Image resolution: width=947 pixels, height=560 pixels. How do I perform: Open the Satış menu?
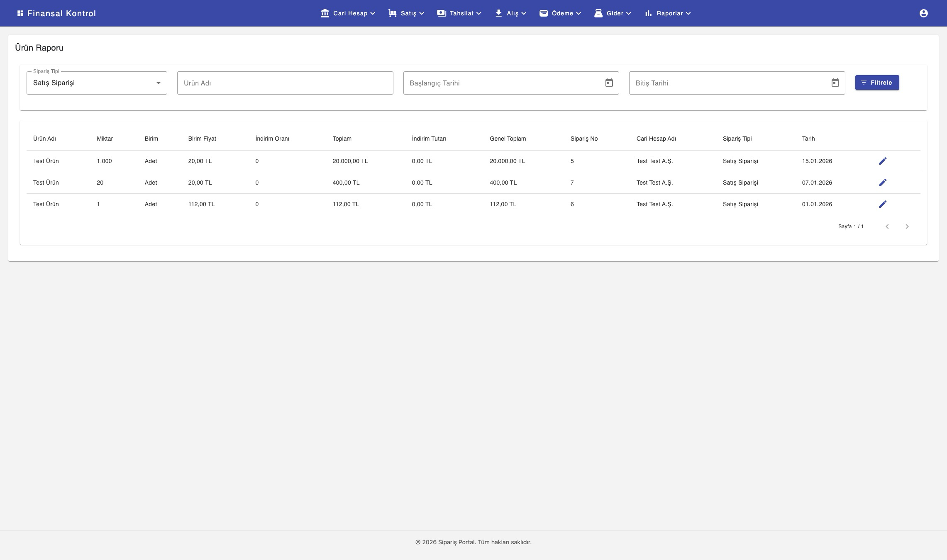tap(406, 13)
